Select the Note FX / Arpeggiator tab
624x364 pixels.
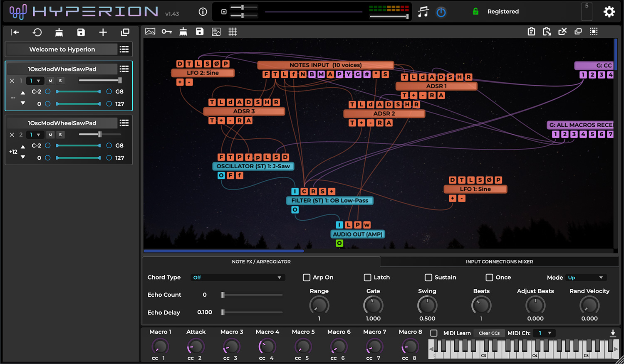[x=261, y=261]
